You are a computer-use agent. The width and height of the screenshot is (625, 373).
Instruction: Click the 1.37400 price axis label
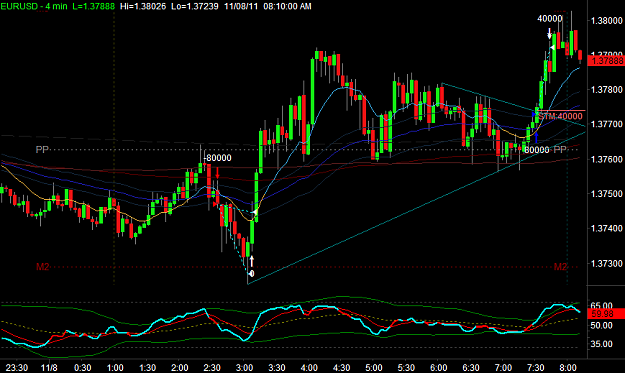[607, 228]
